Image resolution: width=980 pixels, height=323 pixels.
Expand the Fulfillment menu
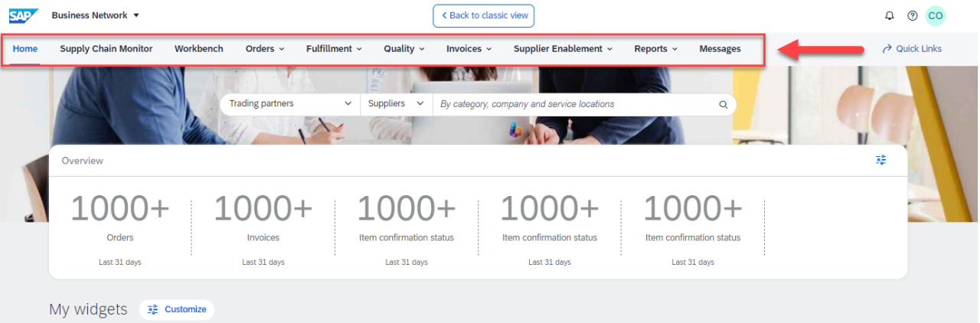coord(334,49)
